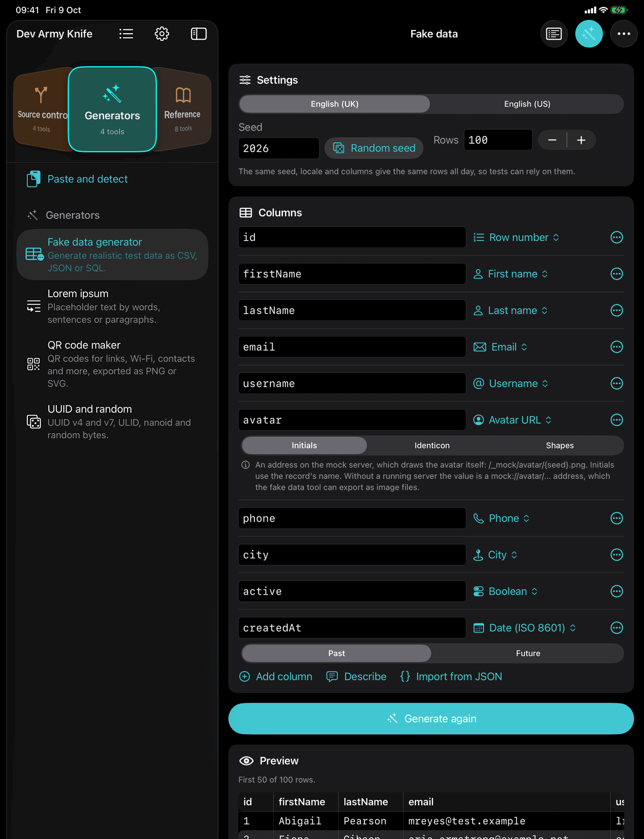
Task: Click the Seed input field
Action: click(x=279, y=148)
